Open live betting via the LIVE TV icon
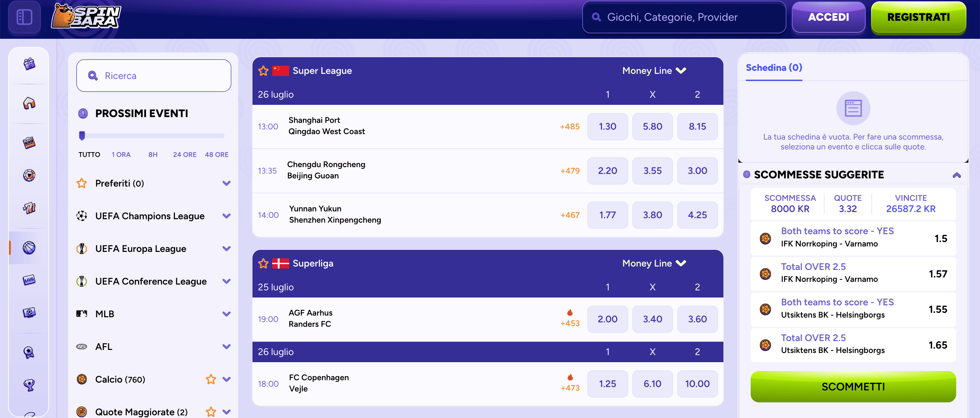 [29, 280]
